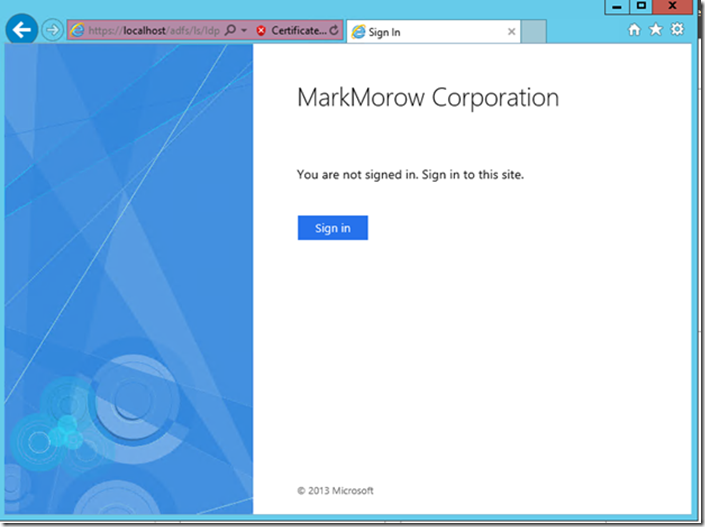The image size is (705, 527).
Task: Open a new blank tab
Action: coord(534,31)
